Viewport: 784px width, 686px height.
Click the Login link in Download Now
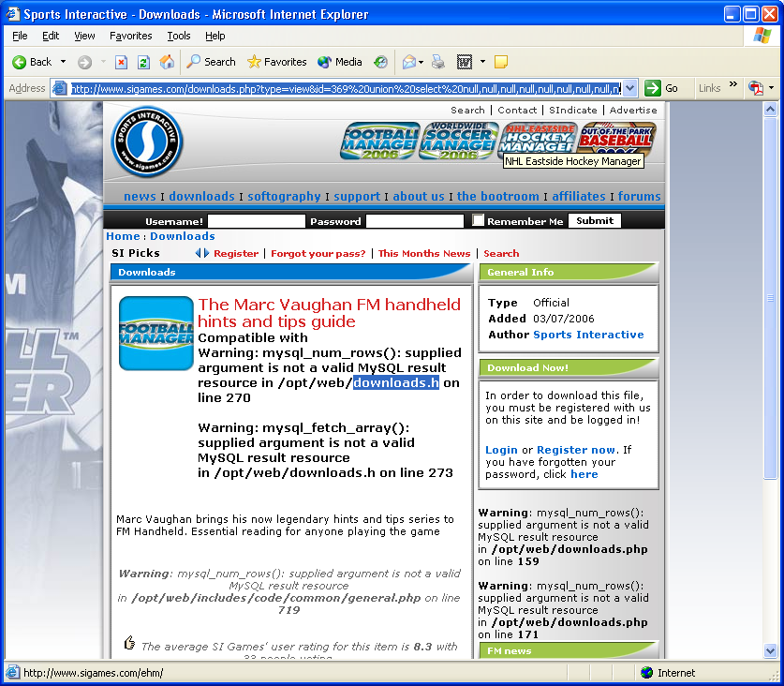[x=501, y=450]
